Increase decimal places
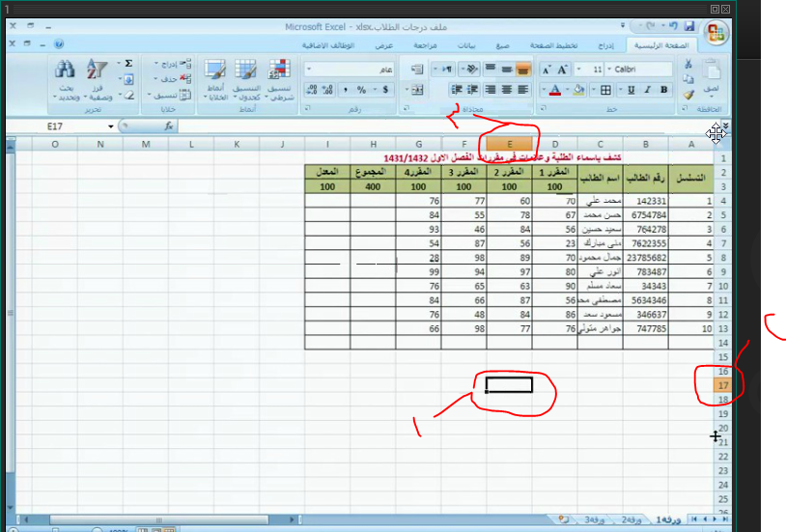This screenshot has width=786, height=532. click(328, 90)
